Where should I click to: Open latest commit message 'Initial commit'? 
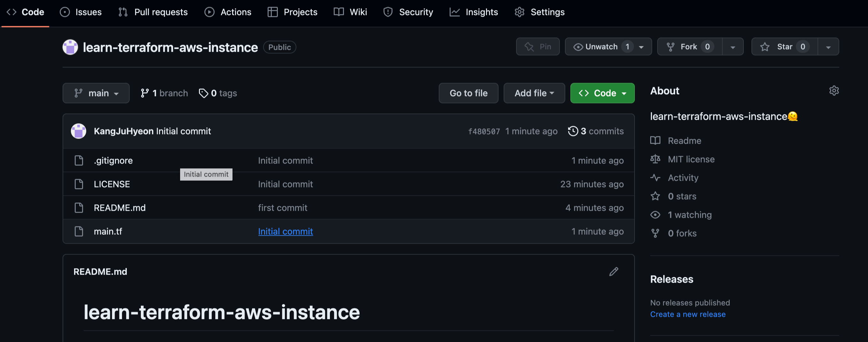click(x=183, y=131)
